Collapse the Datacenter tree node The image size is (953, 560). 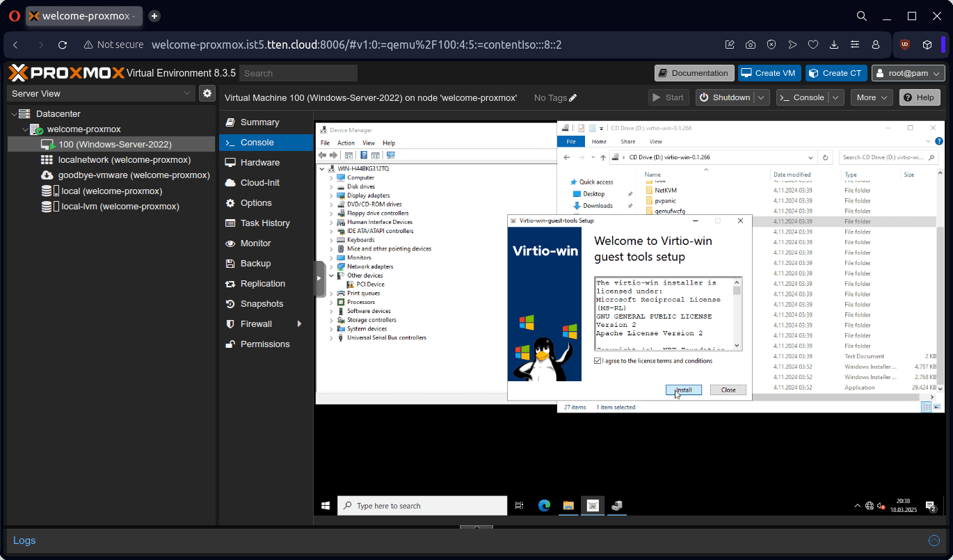(13, 114)
